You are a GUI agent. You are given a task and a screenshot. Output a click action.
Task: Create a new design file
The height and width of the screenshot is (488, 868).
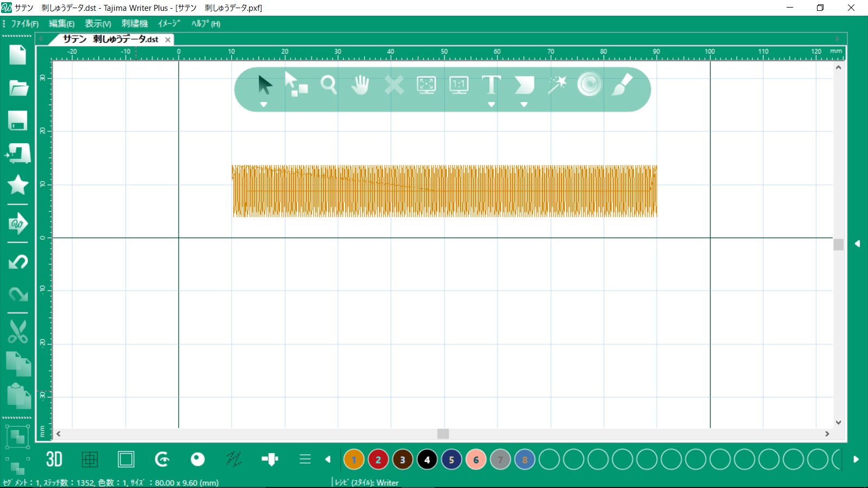17,55
